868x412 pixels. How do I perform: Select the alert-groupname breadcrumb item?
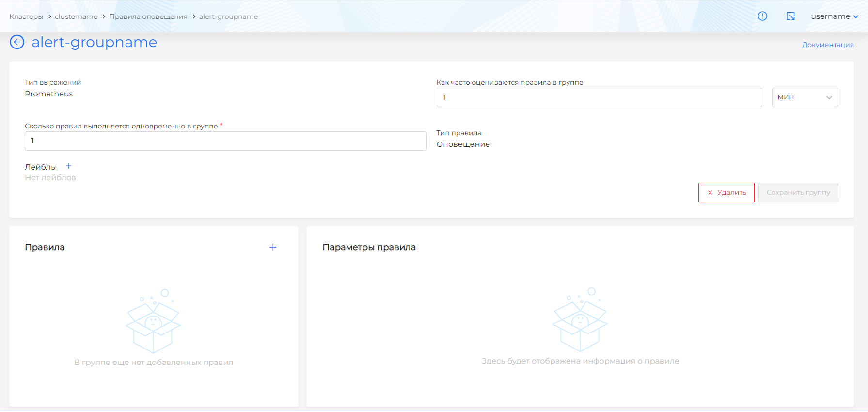coord(228,16)
